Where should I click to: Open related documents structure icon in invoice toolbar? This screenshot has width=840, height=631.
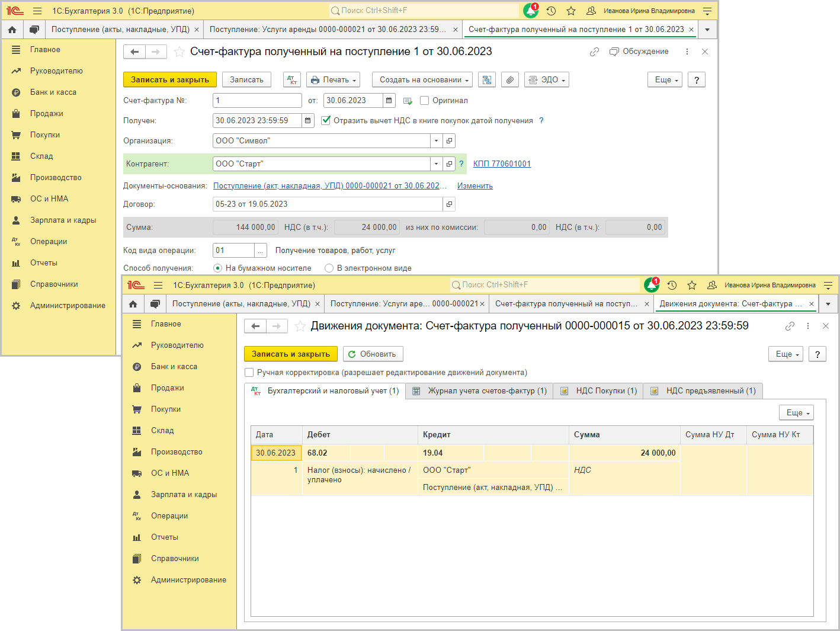coord(487,79)
